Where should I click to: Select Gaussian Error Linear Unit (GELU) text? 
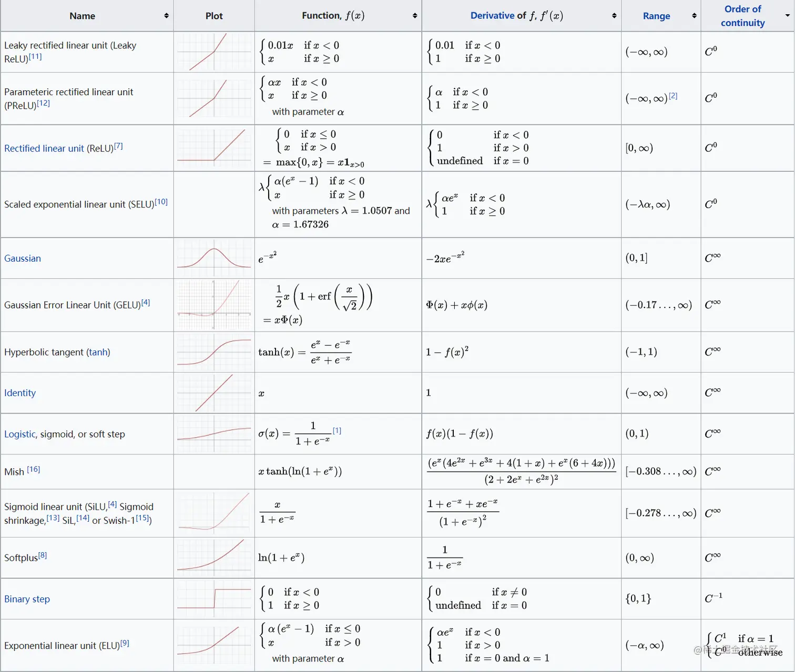point(73,305)
